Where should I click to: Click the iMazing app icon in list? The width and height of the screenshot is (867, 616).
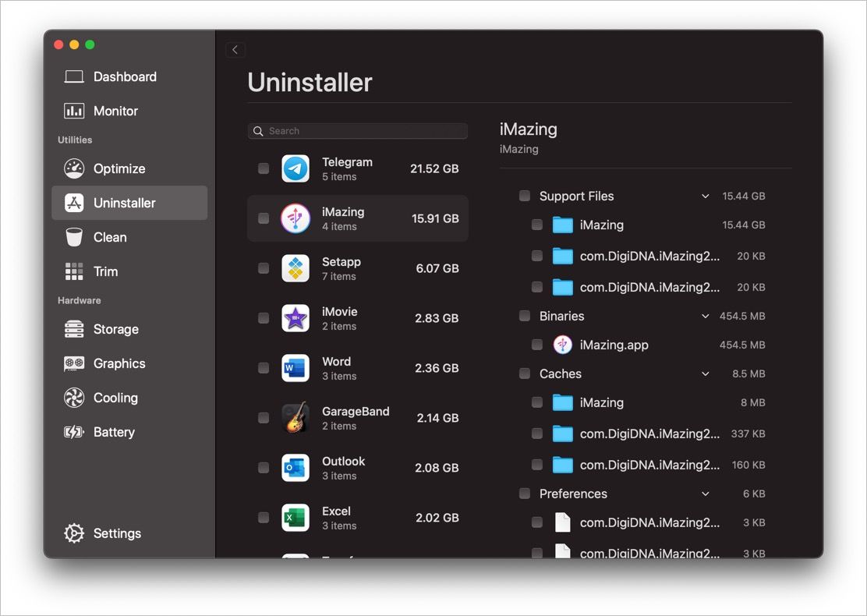tap(295, 218)
